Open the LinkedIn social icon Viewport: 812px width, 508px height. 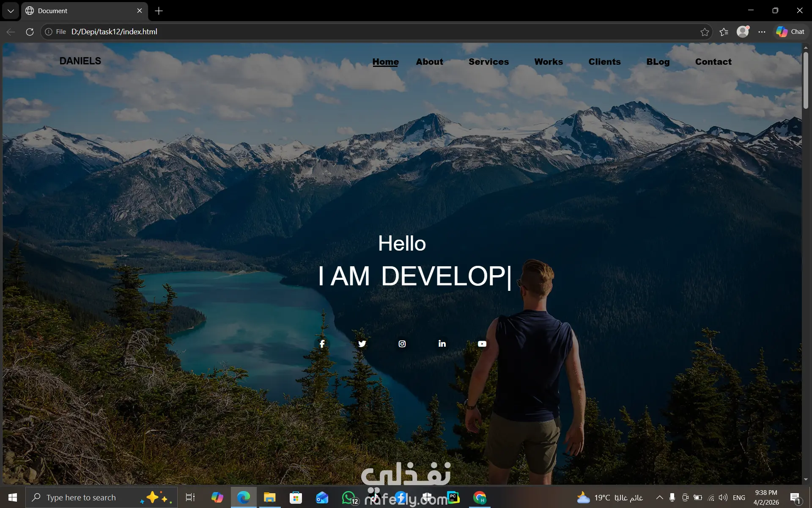pos(442,344)
